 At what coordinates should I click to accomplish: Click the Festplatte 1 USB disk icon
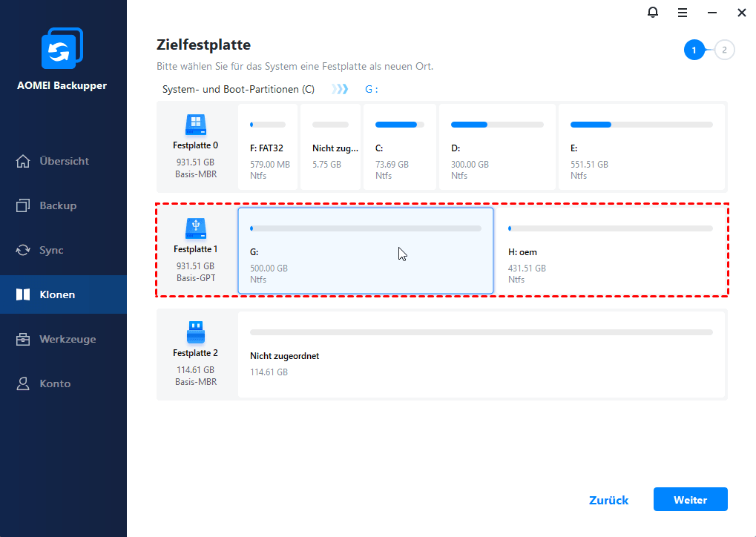pos(196,228)
